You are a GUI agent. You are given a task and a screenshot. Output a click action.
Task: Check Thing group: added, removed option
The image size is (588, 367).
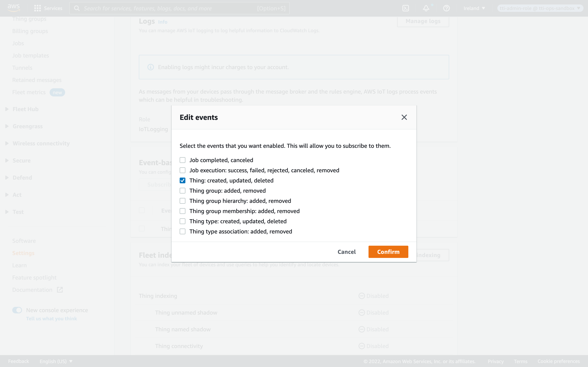point(183,190)
